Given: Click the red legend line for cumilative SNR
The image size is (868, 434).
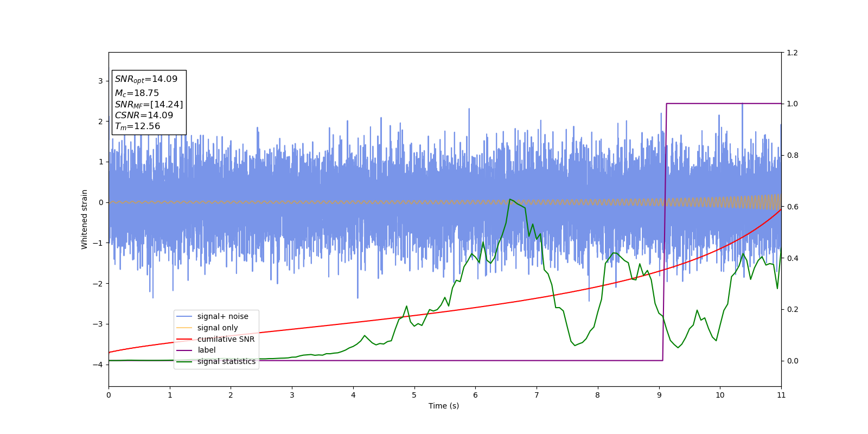Looking at the screenshot, I should [x=184, y=339].
